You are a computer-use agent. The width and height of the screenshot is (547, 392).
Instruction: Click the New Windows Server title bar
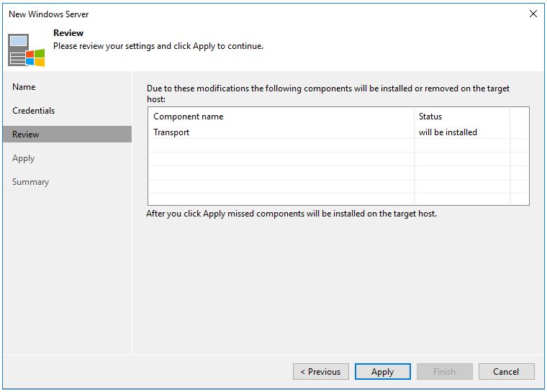(x=216, y=14)
